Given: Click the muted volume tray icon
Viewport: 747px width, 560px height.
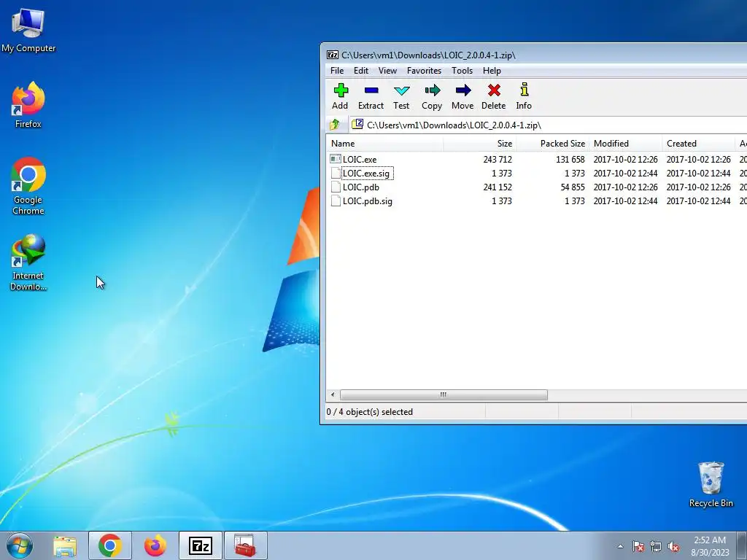Looking at the screenshot, I should click(x=673, y=547).
